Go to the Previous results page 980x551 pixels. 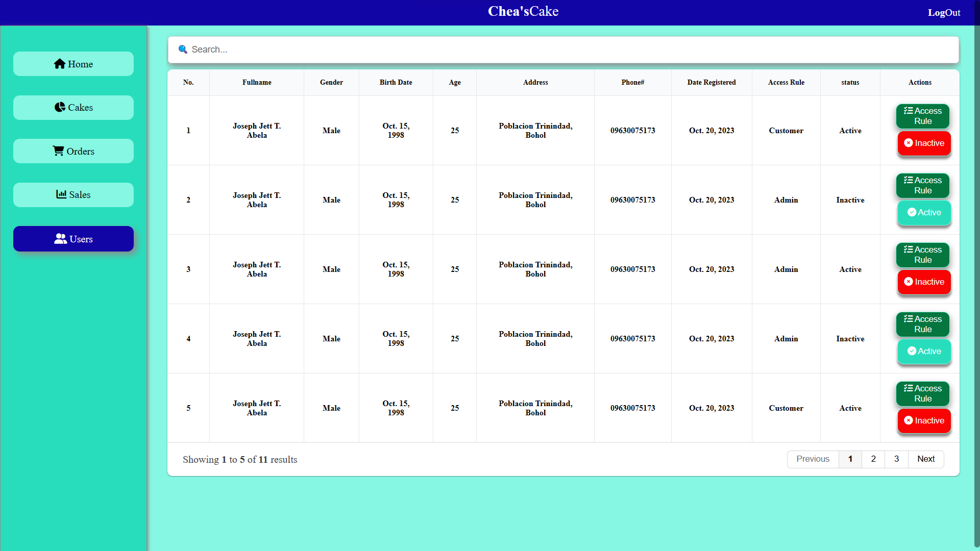(813, 459)
